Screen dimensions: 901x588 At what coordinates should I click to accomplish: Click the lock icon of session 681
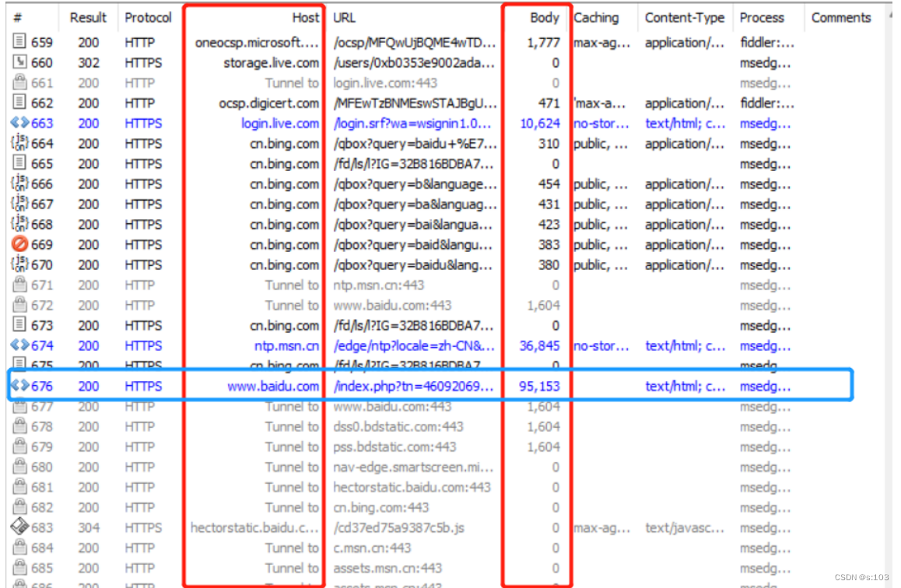point(19,486)
